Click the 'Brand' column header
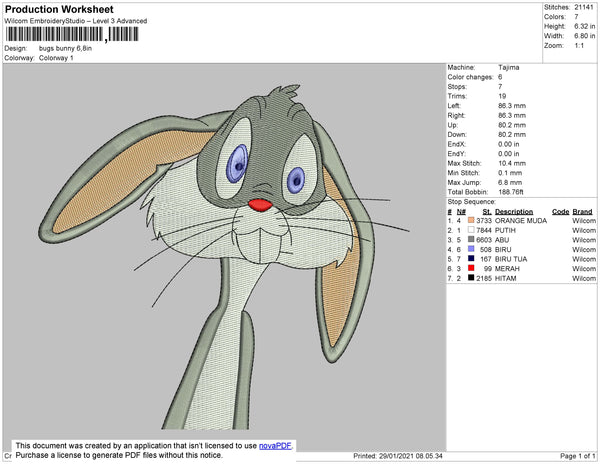The image size is (600, 464). (582, 212)
